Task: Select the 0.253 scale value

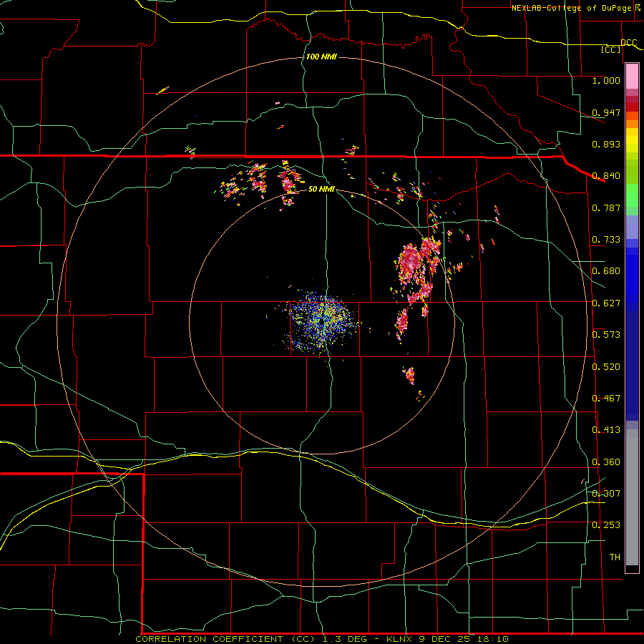Action: (x=606, y=525)
